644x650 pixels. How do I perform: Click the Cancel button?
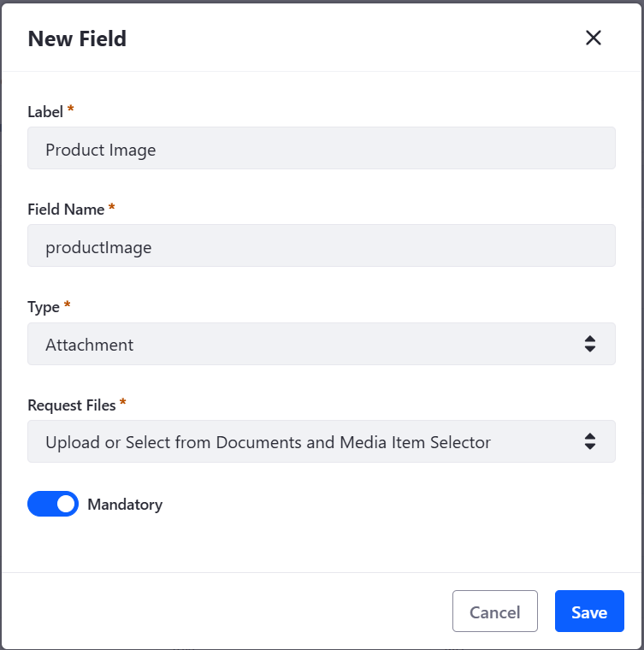coord(495,611)
